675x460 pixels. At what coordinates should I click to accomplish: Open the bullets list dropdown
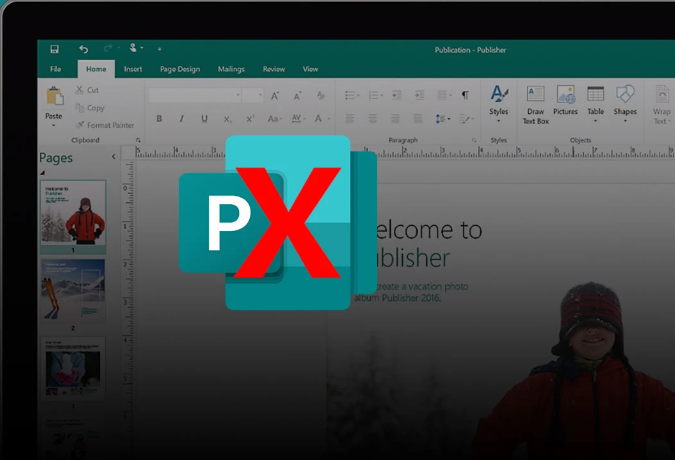point(352,95)
